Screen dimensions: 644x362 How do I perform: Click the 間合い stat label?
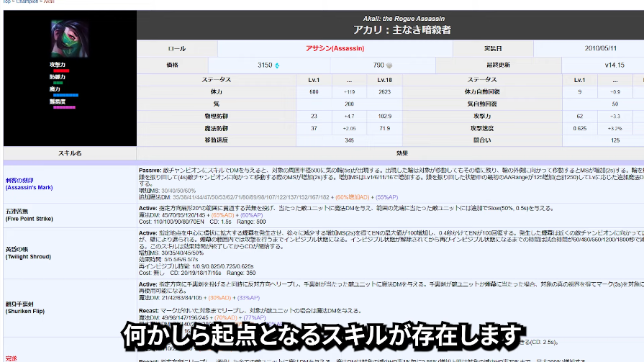pos(482,140)
